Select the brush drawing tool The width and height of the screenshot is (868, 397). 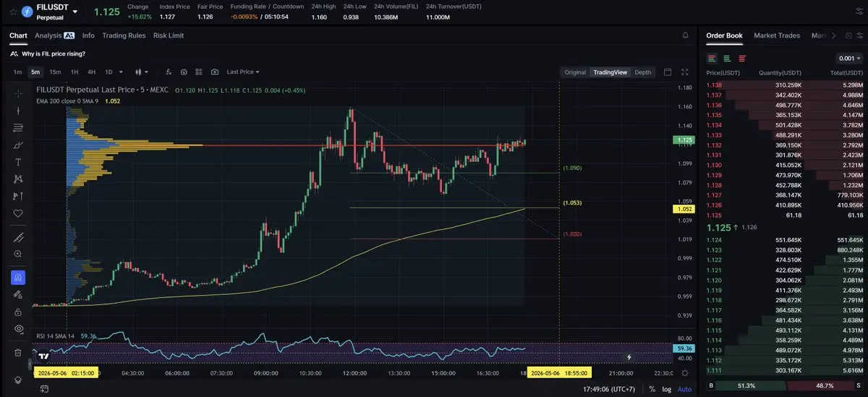[18, 145]
